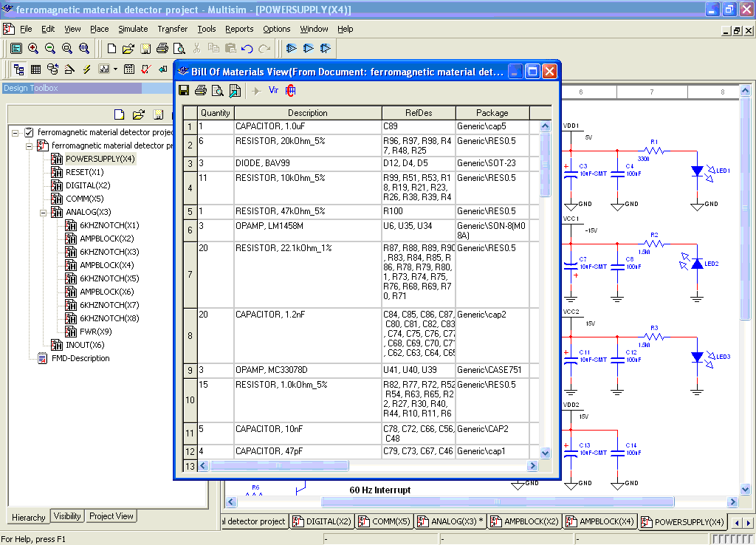
Task: Save the Bill of Materials list
Action: (184, 91)
